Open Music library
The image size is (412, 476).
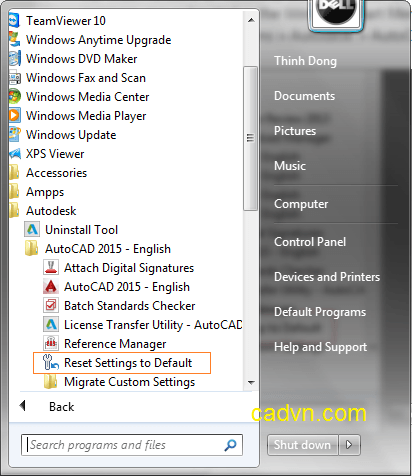tap(290, 166)
